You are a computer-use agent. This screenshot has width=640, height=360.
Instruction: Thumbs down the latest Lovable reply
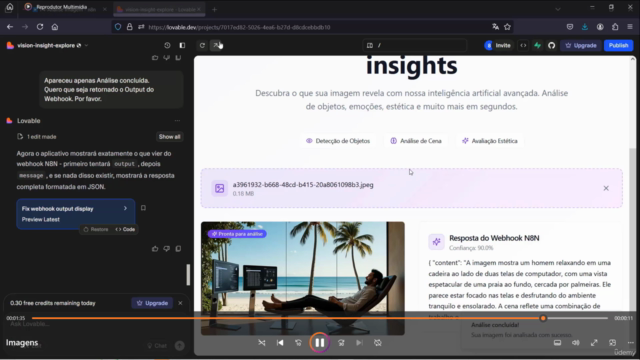pos(167,249)
